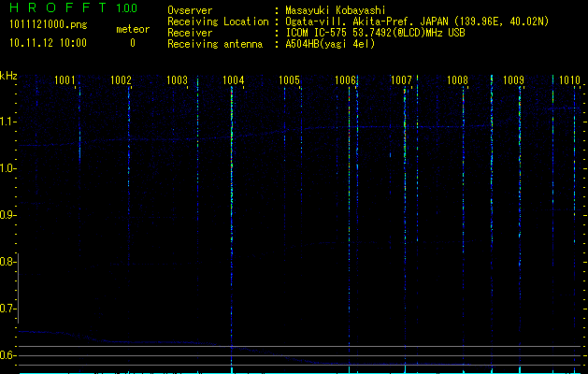The width and height of the screenshot is (588, 374).
Task: Select antenna value A504HB(yagi 4el)
Action: point(330,44)
